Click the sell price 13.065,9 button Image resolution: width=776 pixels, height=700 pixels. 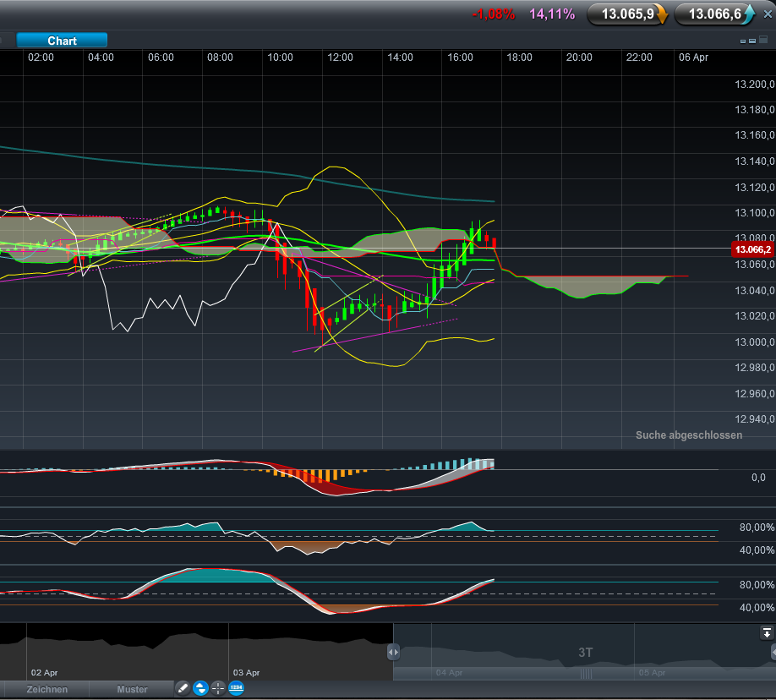pos(627,14)
